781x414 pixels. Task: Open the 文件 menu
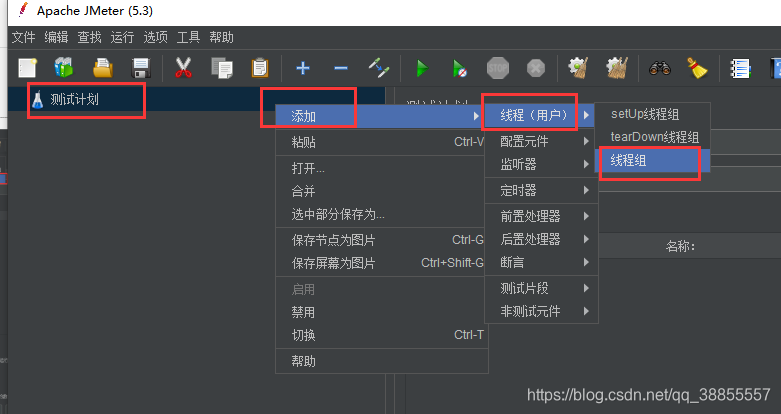23,37
